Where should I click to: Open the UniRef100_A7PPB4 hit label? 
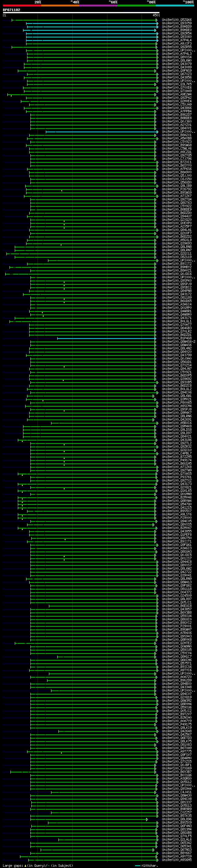[176, 111]
